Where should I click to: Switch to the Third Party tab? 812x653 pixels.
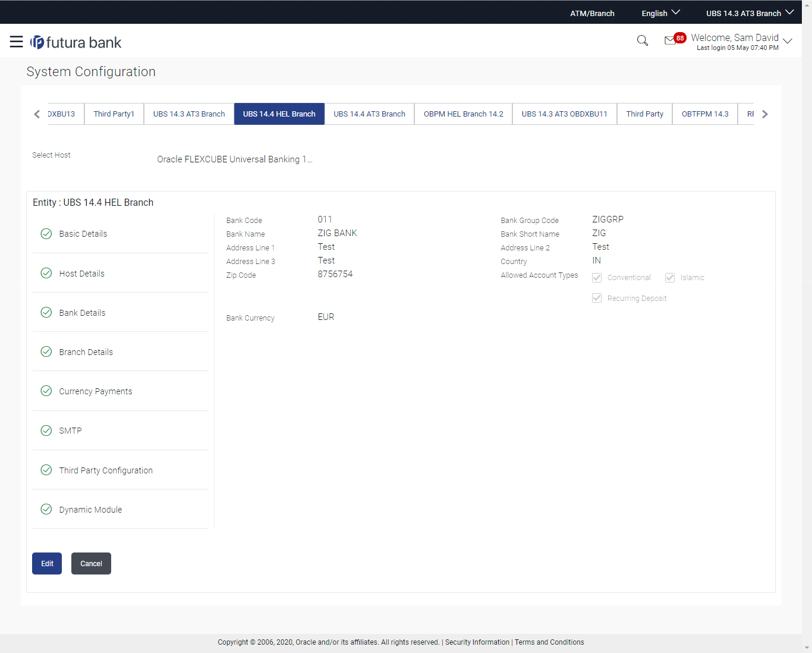pos(645,114)
